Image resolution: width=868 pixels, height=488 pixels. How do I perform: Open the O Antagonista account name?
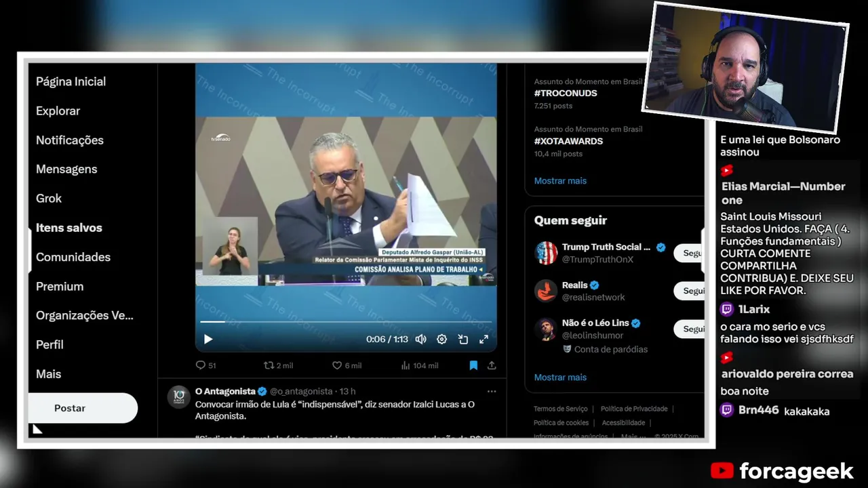pyautogui.click(x=225, y=391)
